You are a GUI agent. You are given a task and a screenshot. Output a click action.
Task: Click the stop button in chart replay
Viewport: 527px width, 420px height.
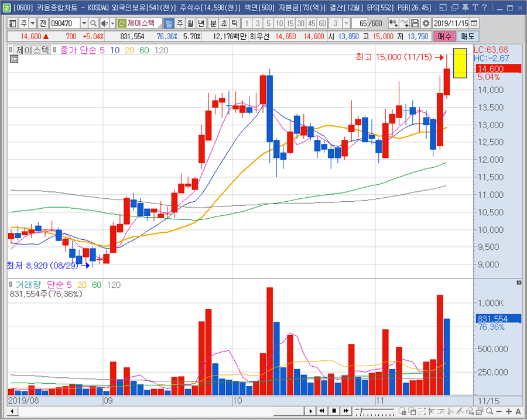point(334,411)
